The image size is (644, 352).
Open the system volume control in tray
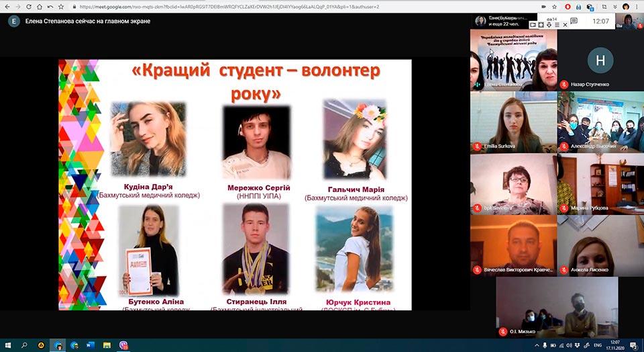coord(570,345)
